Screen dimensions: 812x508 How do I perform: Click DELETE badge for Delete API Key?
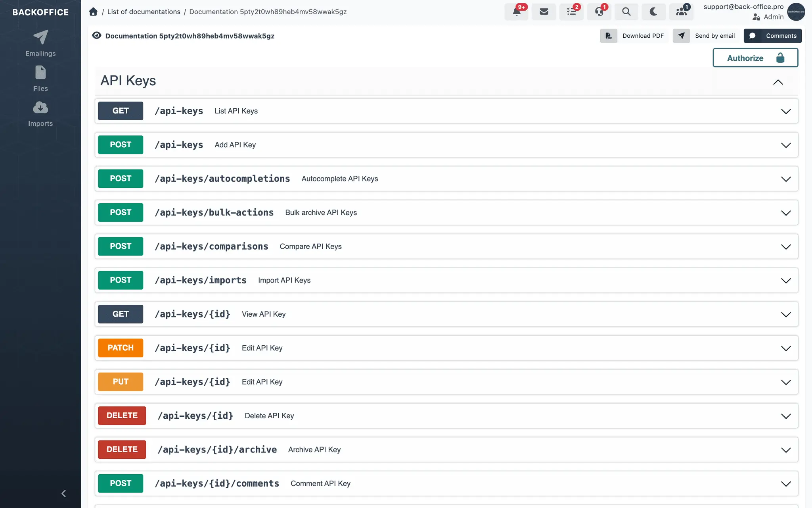coord(122,416)
